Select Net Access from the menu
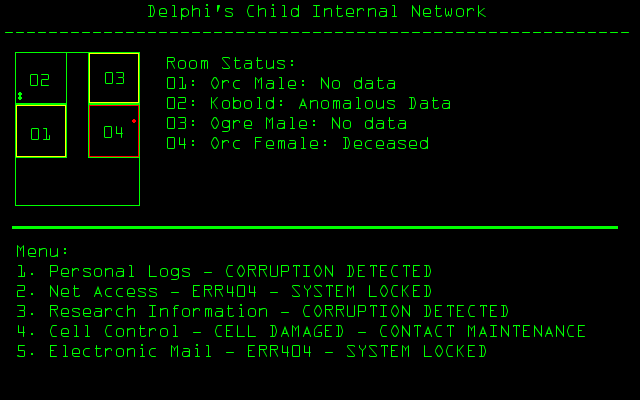The image size is (640, 400). point(224,291)
